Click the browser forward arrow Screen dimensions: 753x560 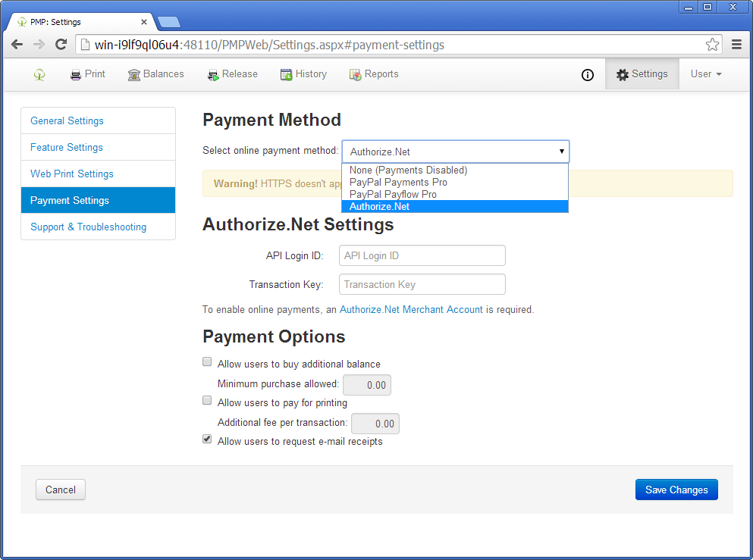click(x=39, y=45)
